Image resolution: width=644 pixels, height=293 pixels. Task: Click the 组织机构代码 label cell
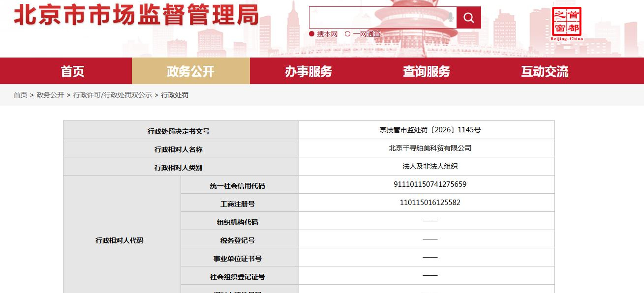tap(240, 221)
